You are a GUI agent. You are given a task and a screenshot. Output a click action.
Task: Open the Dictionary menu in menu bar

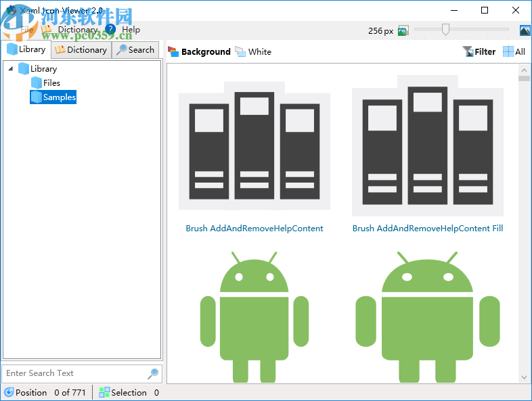click(x=77, y=30)
